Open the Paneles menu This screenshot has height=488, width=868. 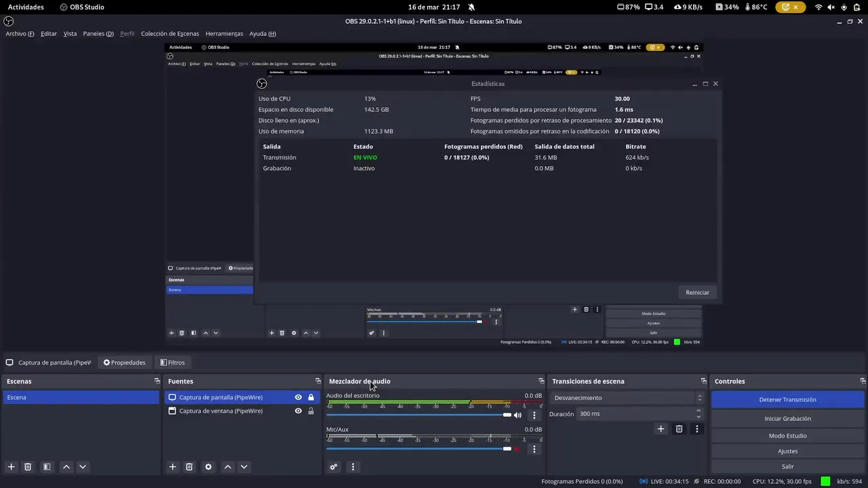click(98, 33)
